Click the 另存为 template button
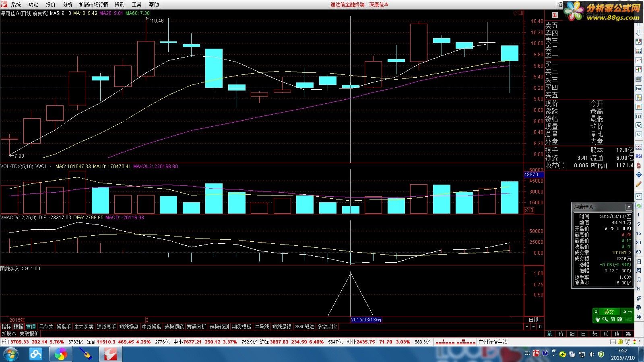Image resolution: width=644 pixels, height=362 pixels. click(46, 327)
